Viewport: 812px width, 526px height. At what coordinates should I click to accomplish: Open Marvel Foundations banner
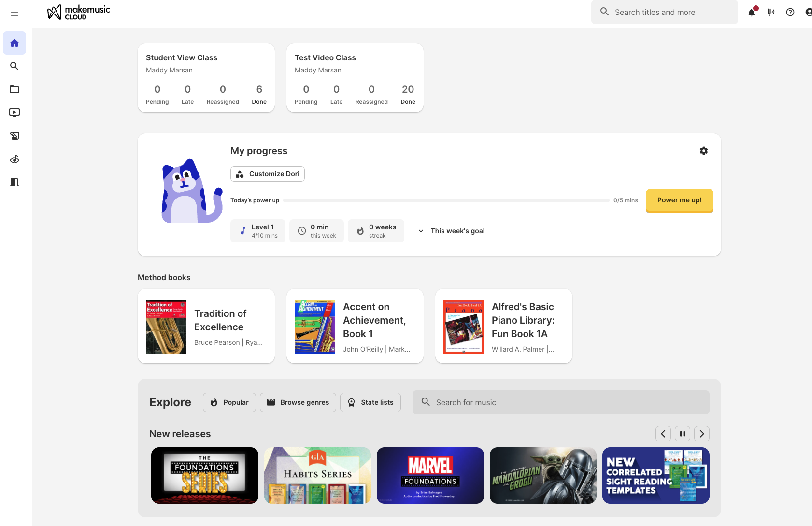tap(430, 476)
